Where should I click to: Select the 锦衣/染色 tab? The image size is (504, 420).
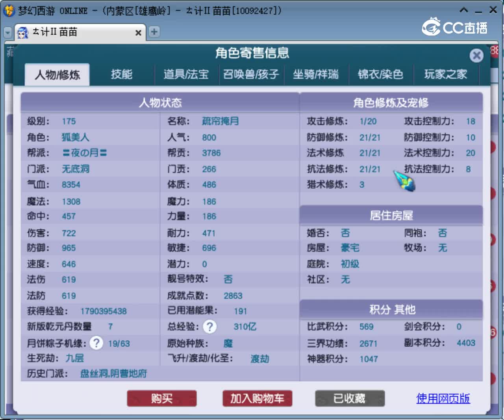point(380,74)
